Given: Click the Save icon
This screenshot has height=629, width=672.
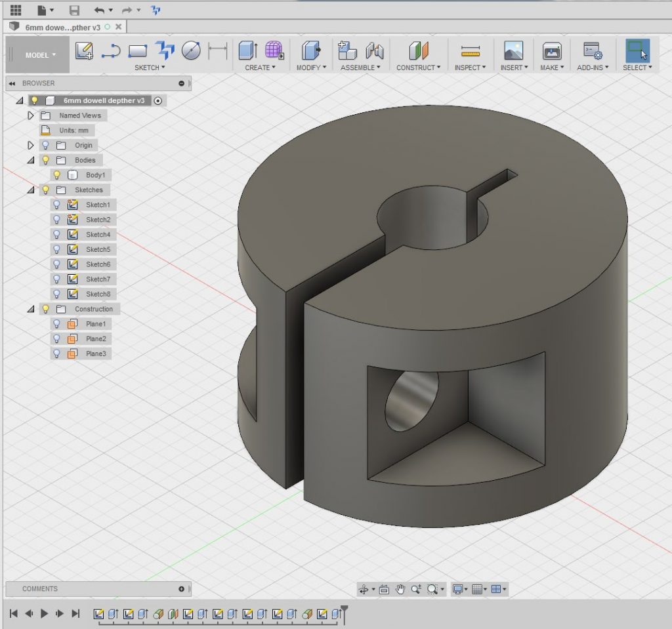Looking at the screenshot, I should pos(74,10).
